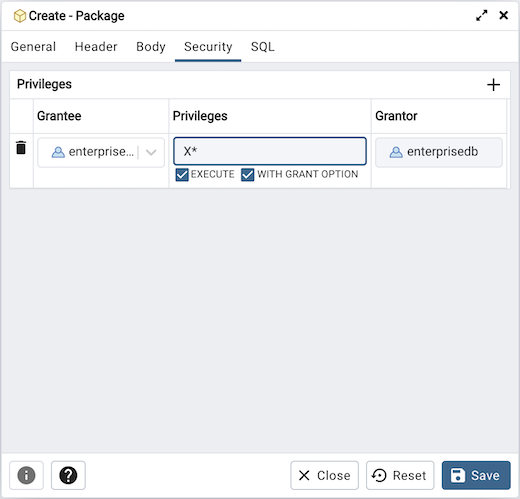The width and height of the screenshot is (520, 499).
Task: Click the Save button
Action: (476, 475)
